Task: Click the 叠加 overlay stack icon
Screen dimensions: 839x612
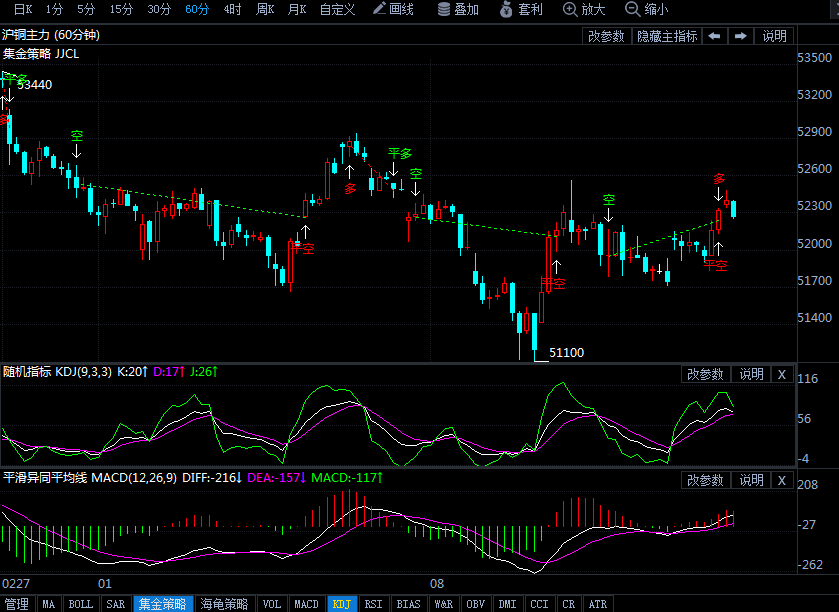Action: [x=459, y=10]
